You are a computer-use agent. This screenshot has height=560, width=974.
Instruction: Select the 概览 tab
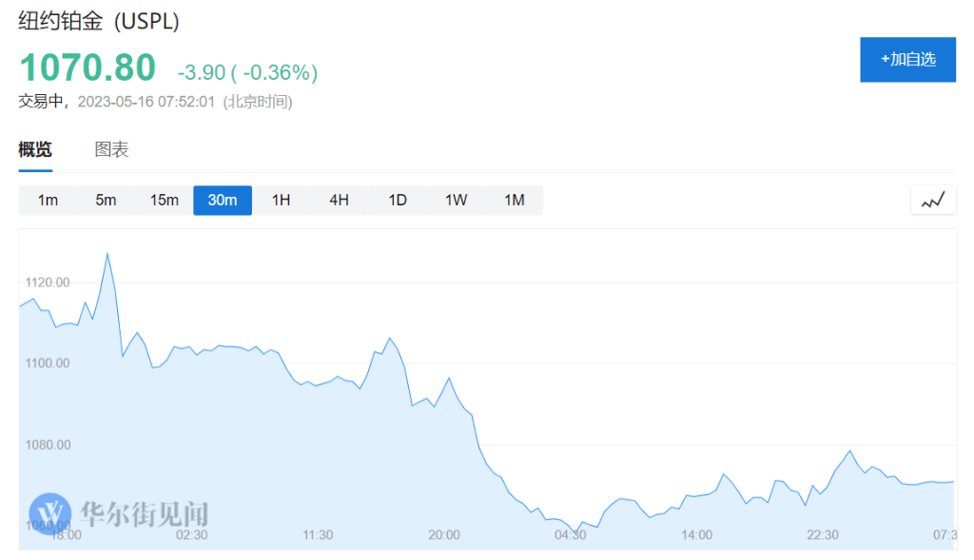(x=35, y=149)
